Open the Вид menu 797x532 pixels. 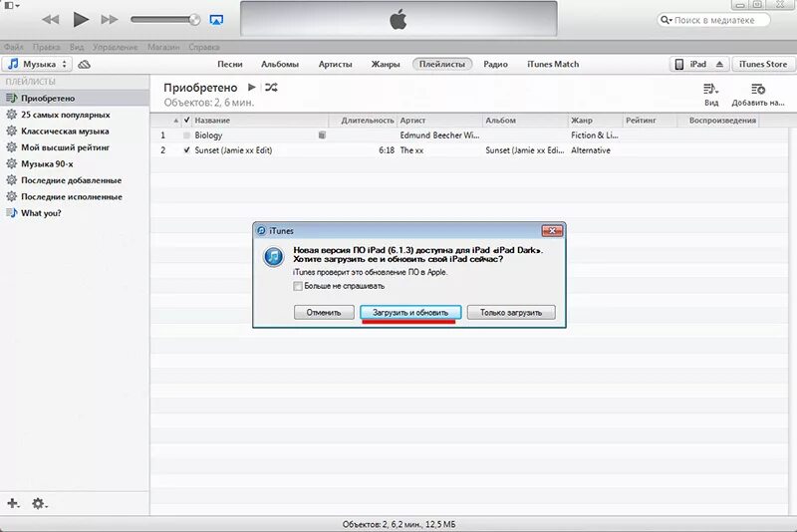tap(77, 47)
